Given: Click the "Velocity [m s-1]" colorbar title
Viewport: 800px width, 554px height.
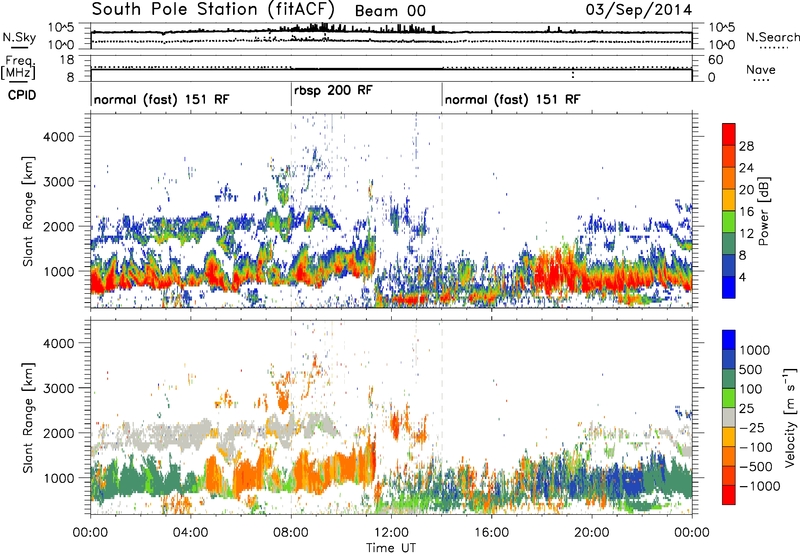Looking at the screenshot, I should tap(790, 417).
